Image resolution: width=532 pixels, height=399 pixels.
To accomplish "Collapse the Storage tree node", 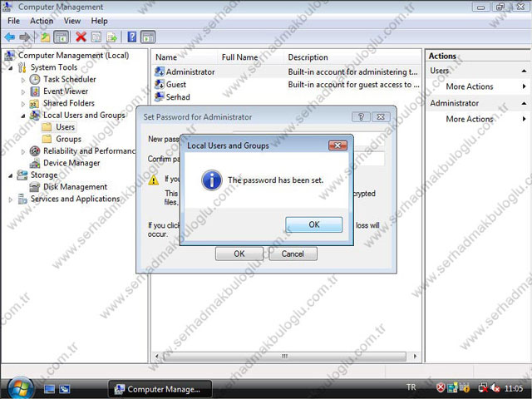I will [x=11, y=175].
